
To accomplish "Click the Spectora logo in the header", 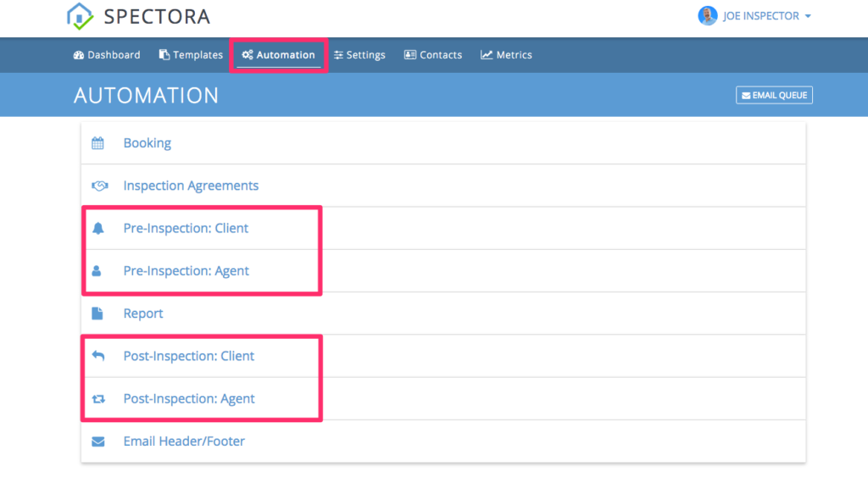I will click(x=136, y=16).
